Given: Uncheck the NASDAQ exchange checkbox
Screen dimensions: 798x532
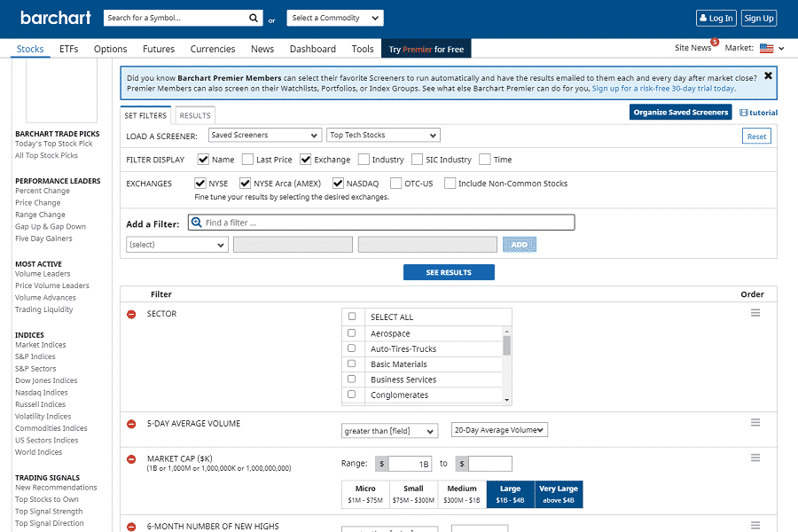Looking at the screenshot, I should tap(338, 184).
